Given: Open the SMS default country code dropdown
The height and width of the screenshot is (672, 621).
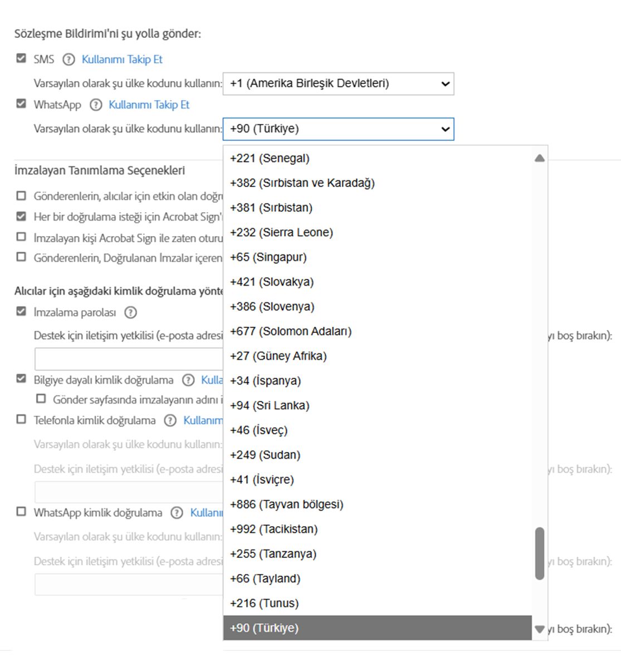Looking at the screenshot, I should 338,84.
